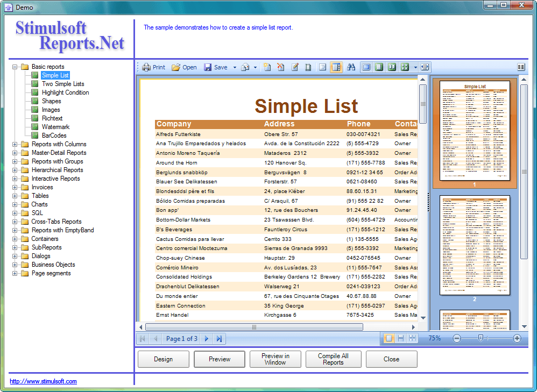Select the Richtext report item
Image resolution: width=537 pixels, height=392 pixels.
pyautogui.click(x=52, y=118)
